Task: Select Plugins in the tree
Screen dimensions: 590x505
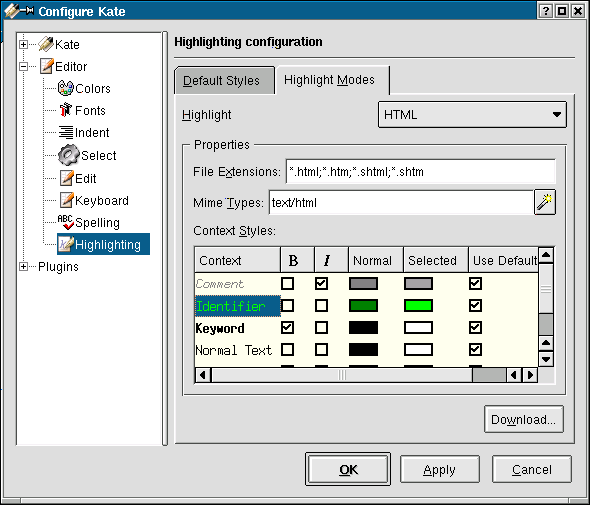Action: pos(58,266)
